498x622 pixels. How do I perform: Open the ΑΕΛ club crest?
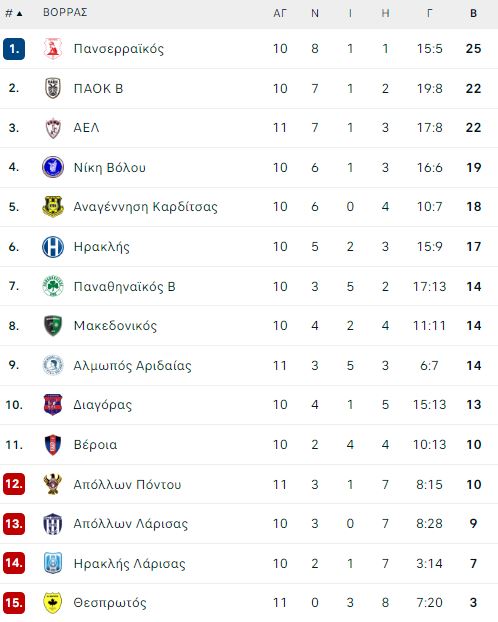tap(53, 128)
